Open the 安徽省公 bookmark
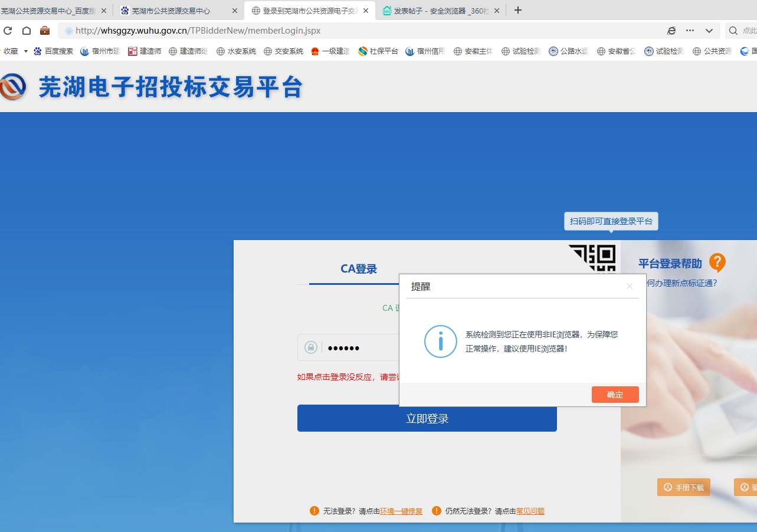 617,51
